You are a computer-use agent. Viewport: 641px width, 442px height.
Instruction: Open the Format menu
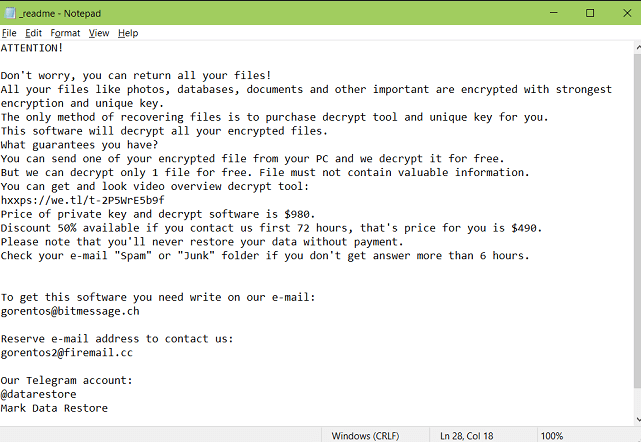point(66,33)
